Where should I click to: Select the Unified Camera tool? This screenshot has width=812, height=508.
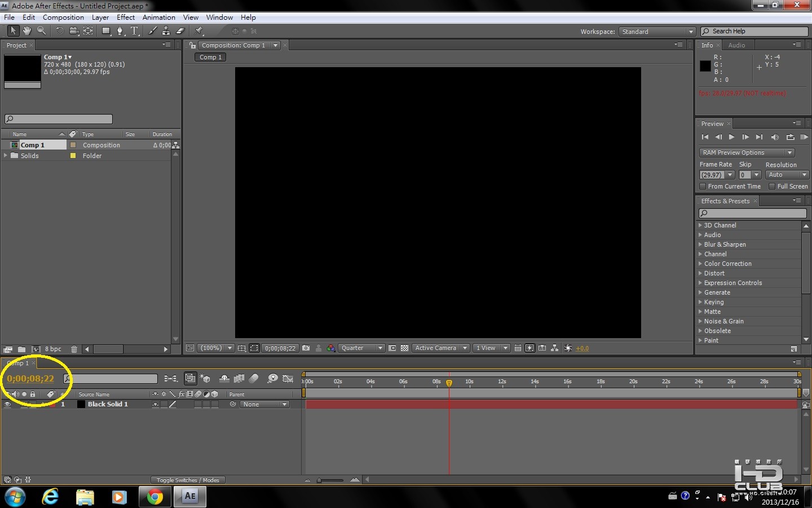pos(74,31)
